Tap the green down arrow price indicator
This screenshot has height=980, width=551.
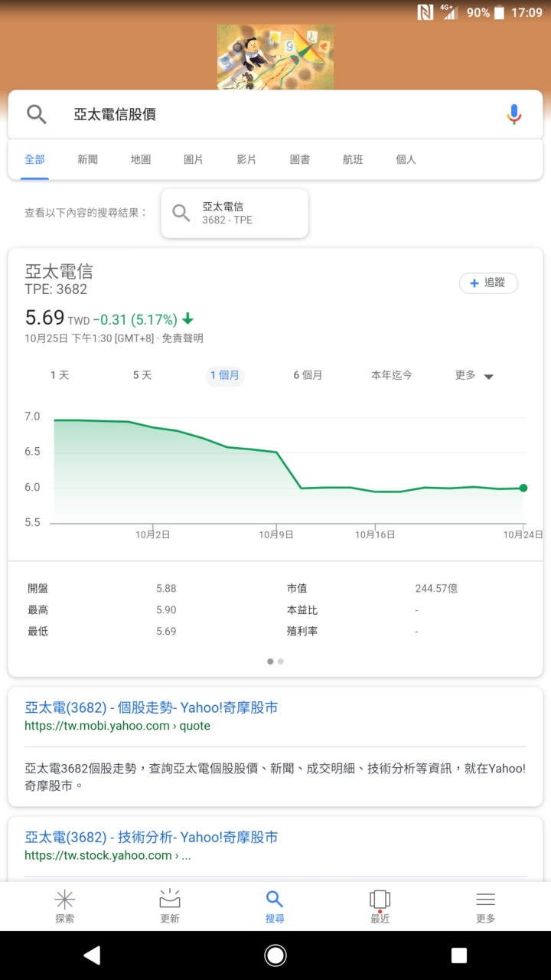point(188,319)
